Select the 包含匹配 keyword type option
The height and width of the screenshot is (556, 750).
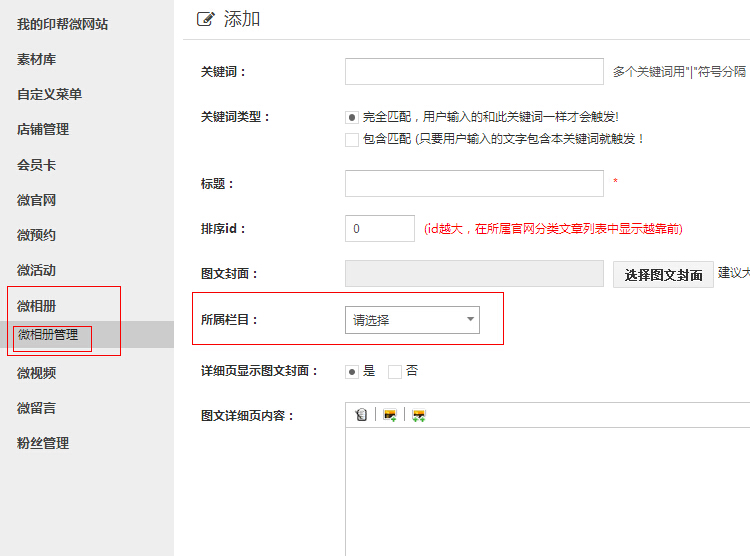(352, 140)
